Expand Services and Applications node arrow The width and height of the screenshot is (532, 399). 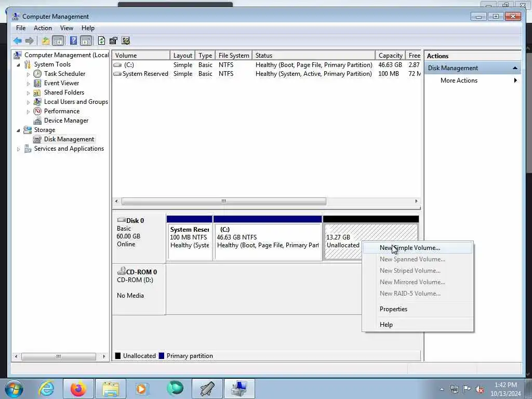18,149
